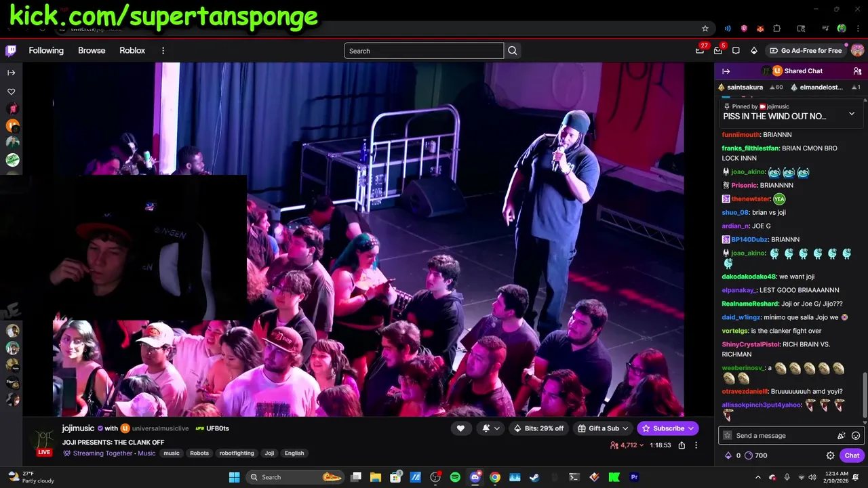Viewport: 868px width, 488px height.
Task: Open the chat community users icon
Action: point(857,71)
